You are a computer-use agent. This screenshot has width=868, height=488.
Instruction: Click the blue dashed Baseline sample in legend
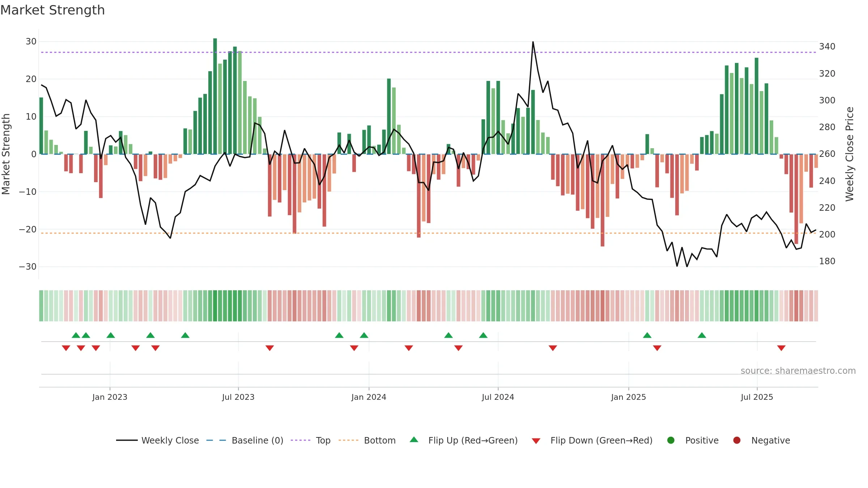216,440
